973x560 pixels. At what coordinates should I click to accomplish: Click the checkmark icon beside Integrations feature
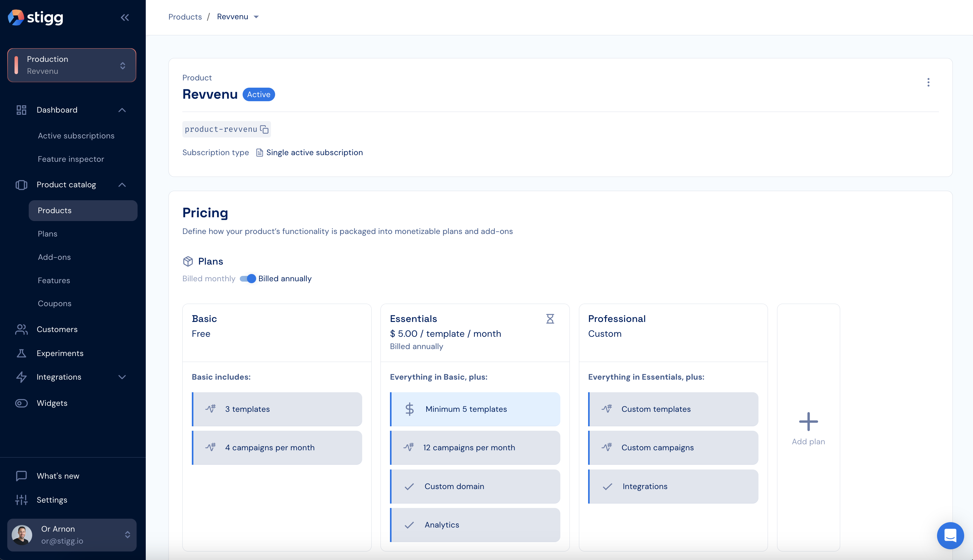pos(608,487)
